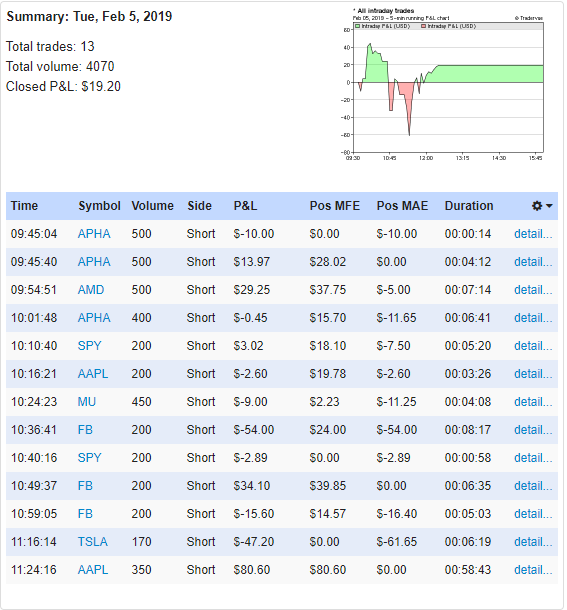View detail for 09:45:40 APHA trade
Image resolution: width=567 pixels, height=610 pixels.
(533, 262)
